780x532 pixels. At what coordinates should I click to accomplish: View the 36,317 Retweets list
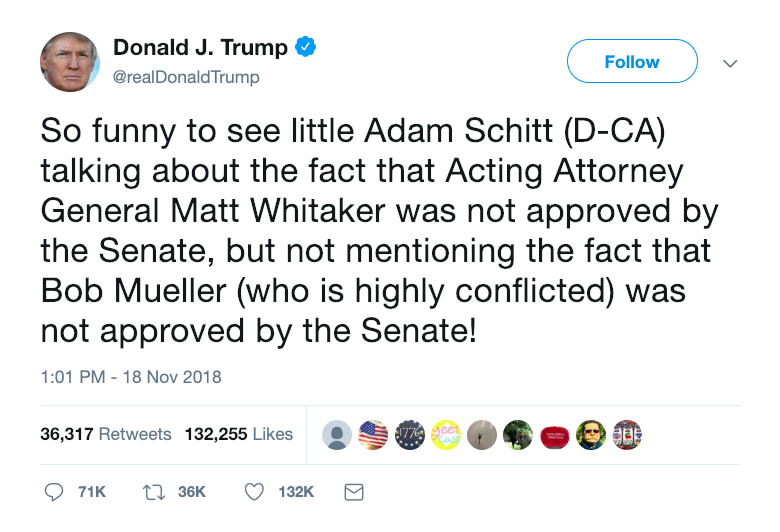pyautogui.click(x=106, y=434)
